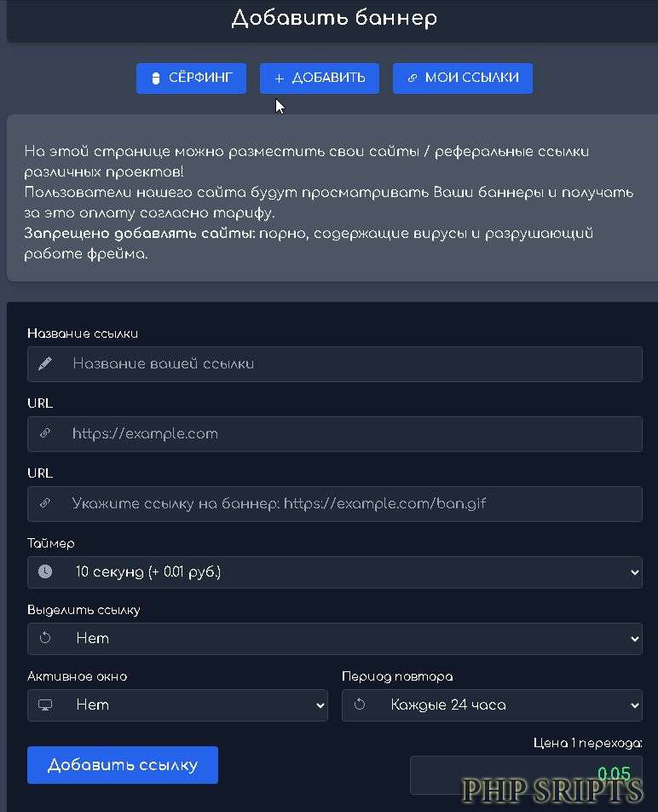Focus the banner image URL input
The image size is (658, 812).
coord(335,504)
